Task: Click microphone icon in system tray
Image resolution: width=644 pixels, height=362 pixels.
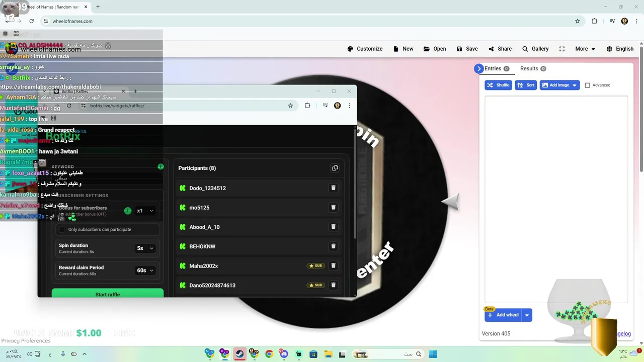Action: coord(63,354)
